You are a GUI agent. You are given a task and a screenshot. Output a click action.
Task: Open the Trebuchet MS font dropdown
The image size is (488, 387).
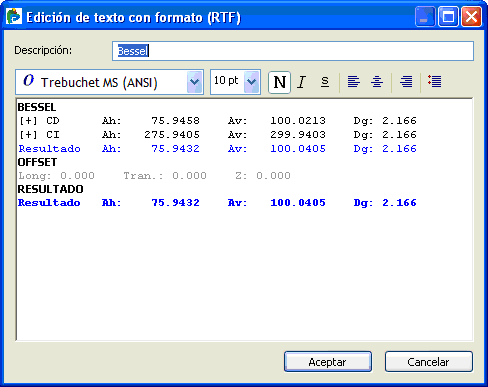[x=195, y=82]
